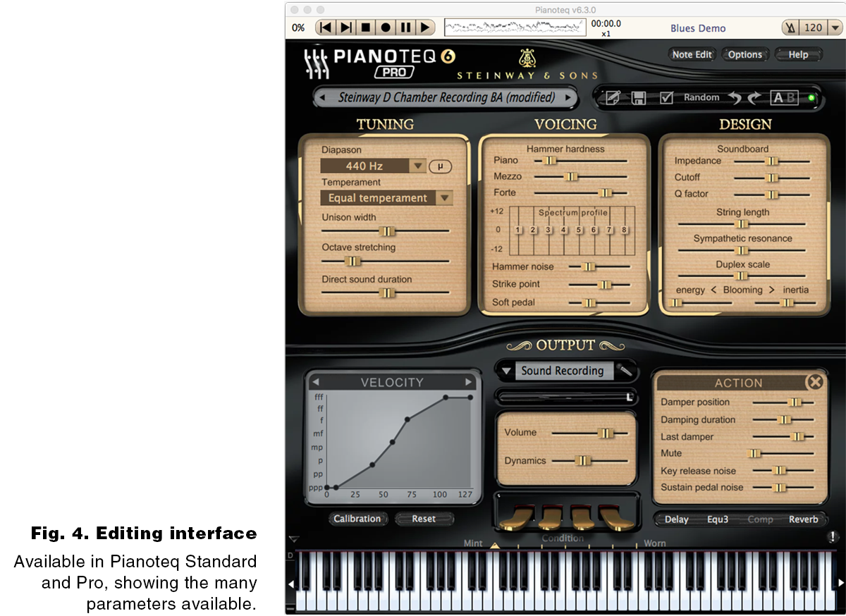Close the Action panel with its X toggle
The image size is (846, 616).
coord(816,383)
